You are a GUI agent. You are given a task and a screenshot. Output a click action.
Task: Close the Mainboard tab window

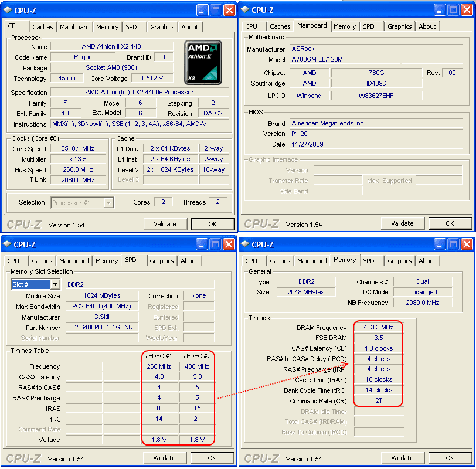coord(467,10)
